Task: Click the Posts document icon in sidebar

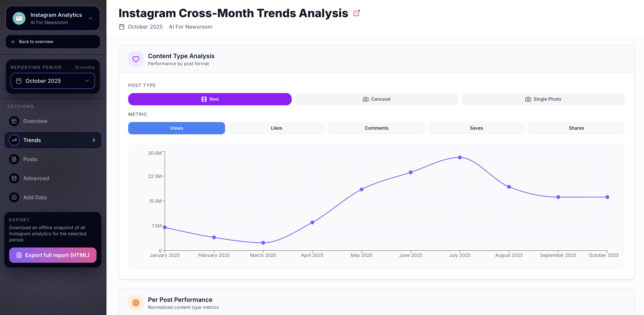Action: coord(14,159)
